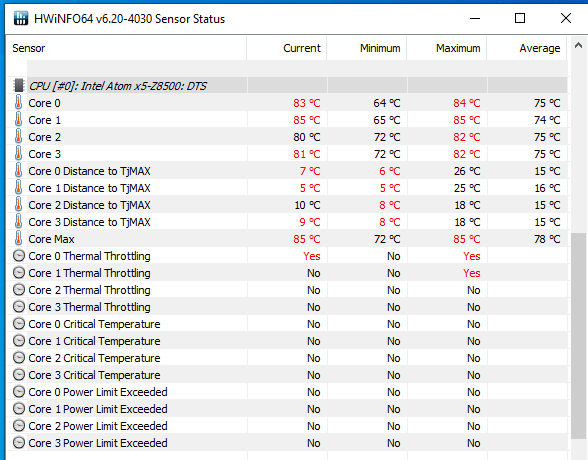Click clock icon of Core 2 Power Limit Exceeded
The image size is (588, 460).
[x=19, y=426]
